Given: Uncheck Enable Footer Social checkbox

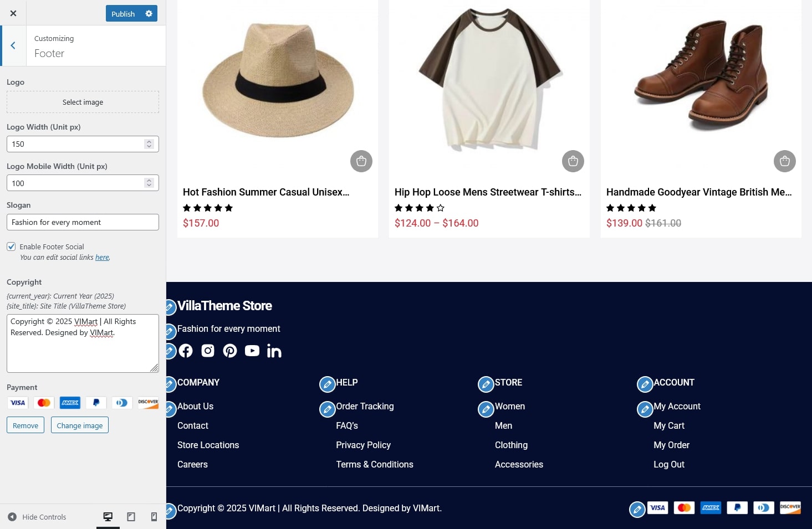Looking at the screenshot, I should point(11,246).
